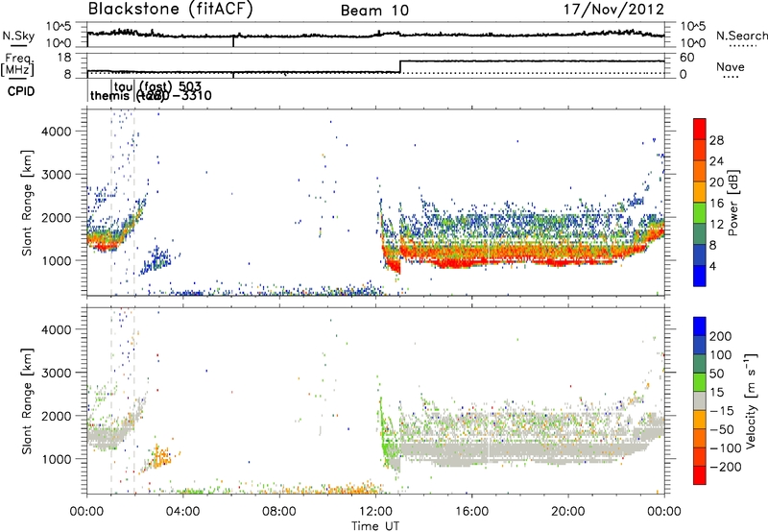The image size is (768, 532).
Task: Click the themis CPID text
Action: [109, 95]
